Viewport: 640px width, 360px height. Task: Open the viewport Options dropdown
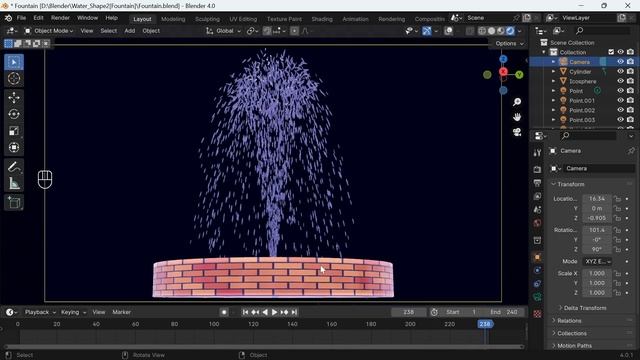click(509, 43)
